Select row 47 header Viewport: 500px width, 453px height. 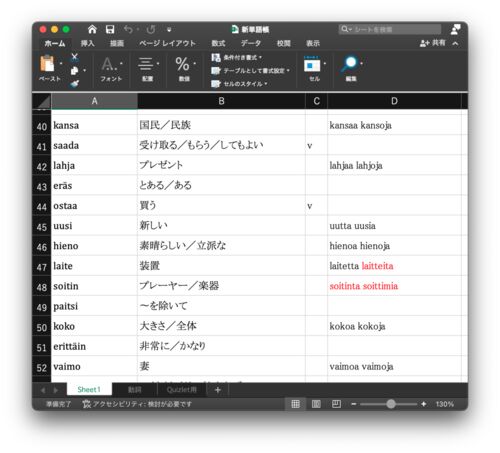point(42,267)
